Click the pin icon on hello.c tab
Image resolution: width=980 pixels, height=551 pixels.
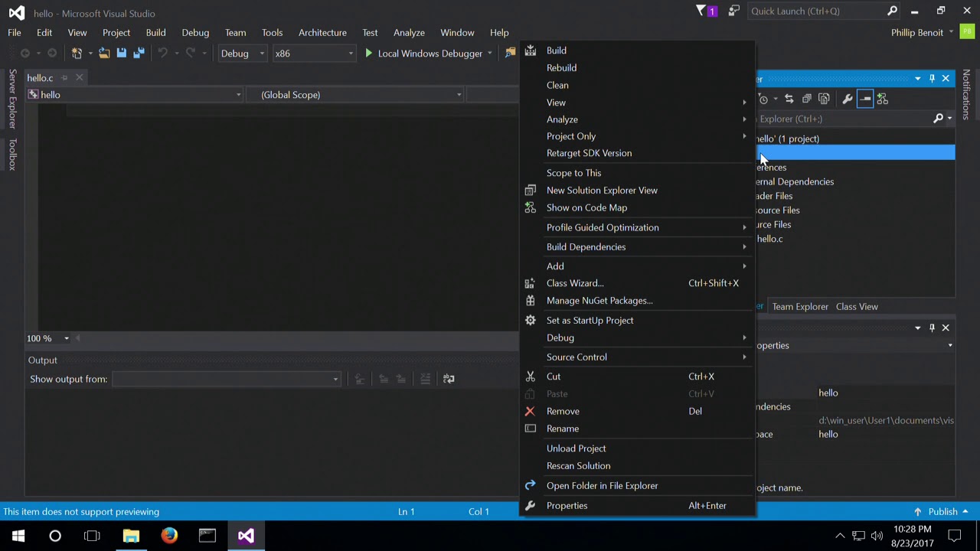click(x=64, y=78)
